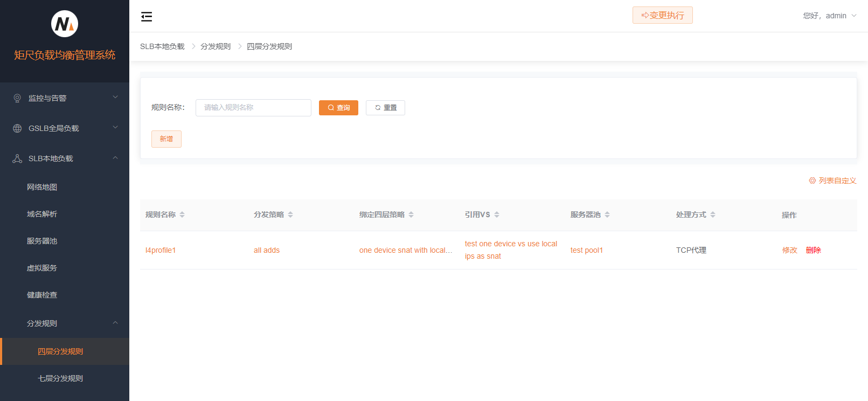Click 删除 link for l4profile1
Screen dimensions: 868x401
click(813, 250)
